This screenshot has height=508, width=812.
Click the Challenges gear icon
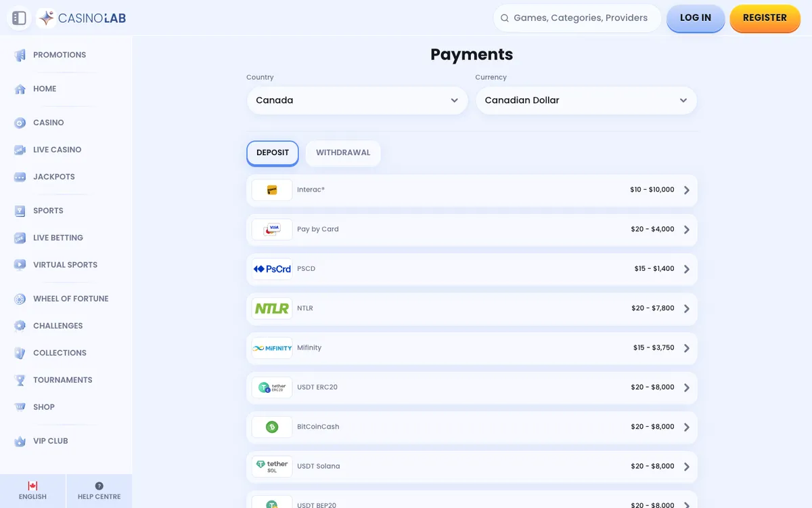pos(20,326)
